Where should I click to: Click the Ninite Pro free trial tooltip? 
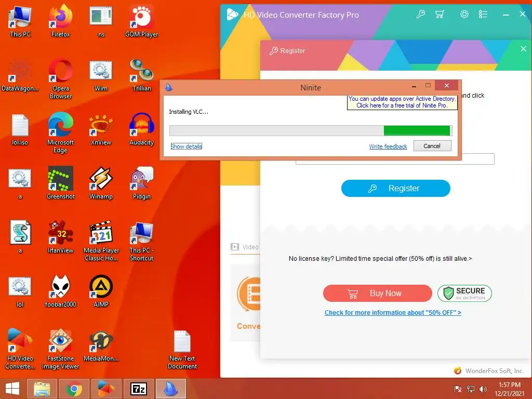point(402,102)
